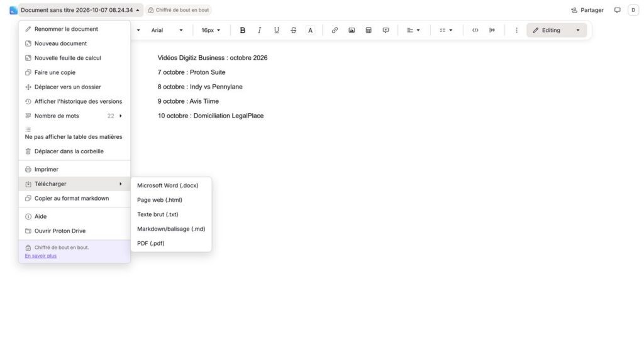
Task: Download as Page web (.html)
Action: [x=171, y=200]
